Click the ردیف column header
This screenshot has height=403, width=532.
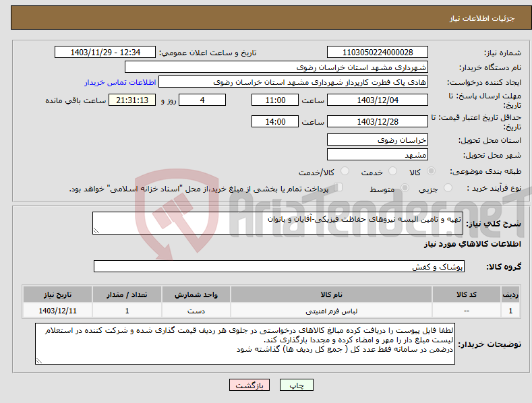(510, 294)
